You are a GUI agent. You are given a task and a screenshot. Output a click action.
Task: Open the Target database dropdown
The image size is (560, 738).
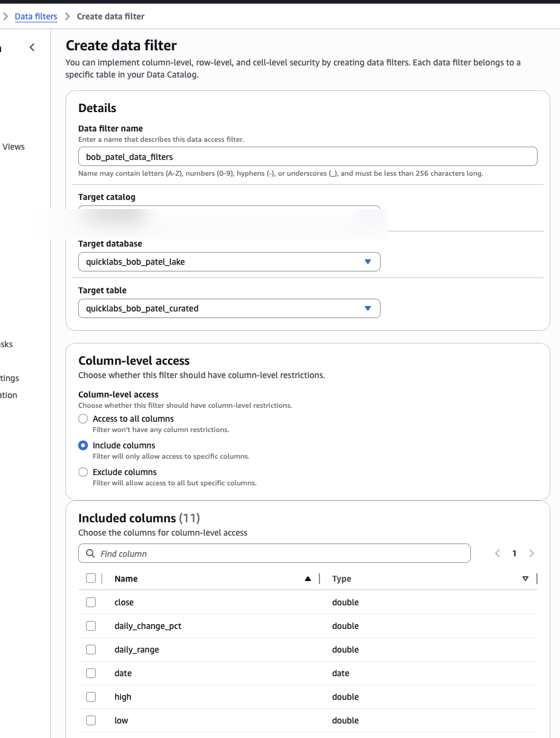coord(229,262)
